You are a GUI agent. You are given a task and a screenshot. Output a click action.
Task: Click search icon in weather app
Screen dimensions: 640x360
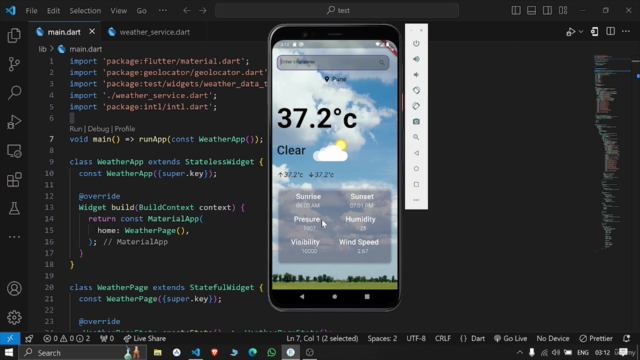(x=382, y=62)
